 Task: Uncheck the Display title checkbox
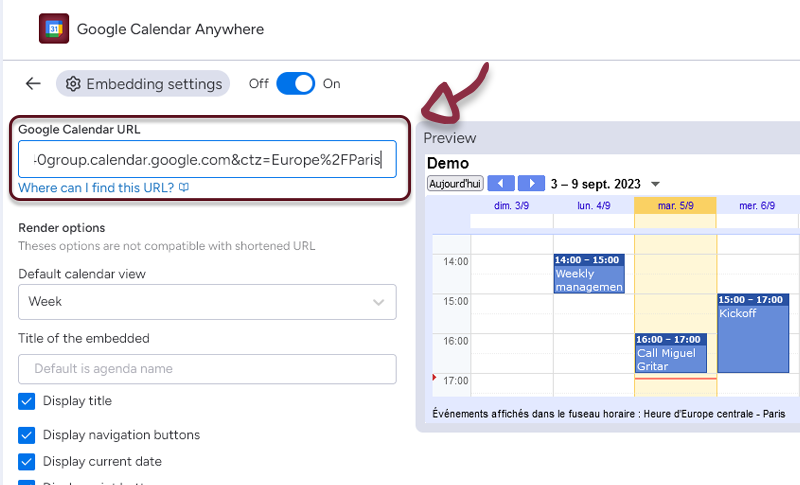point(27,401)
